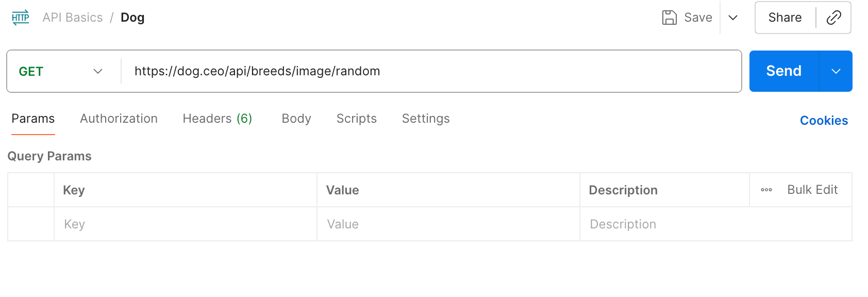Navigate to API Basics breadcrumb
The width and height of the screenshot is (868, 297).
pos(73,18)
